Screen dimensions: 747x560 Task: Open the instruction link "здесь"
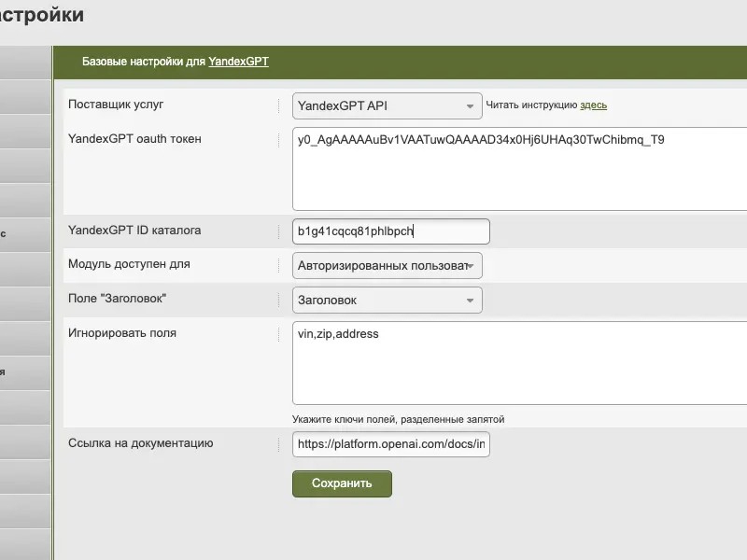(x=593, y=105)
